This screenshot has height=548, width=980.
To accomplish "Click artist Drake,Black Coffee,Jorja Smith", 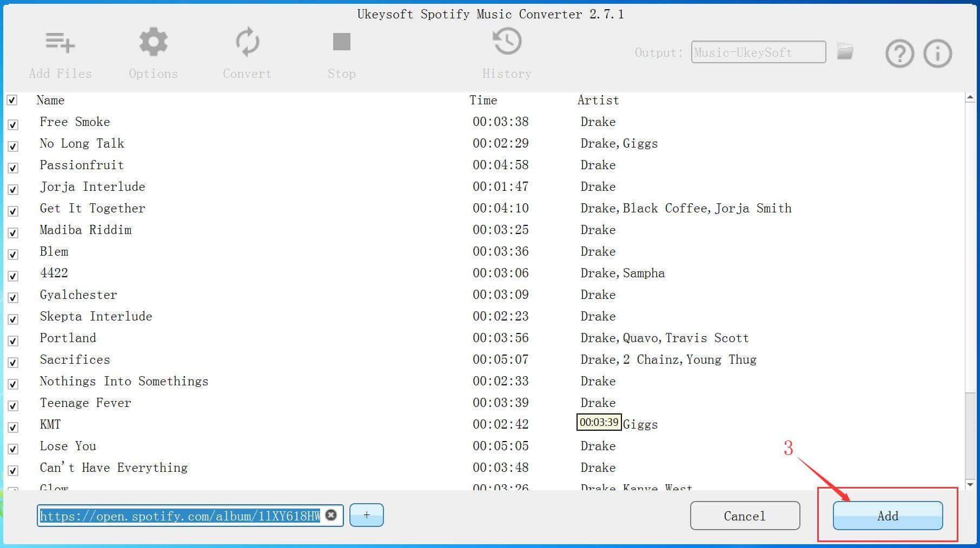I will [x=686, y=208].
